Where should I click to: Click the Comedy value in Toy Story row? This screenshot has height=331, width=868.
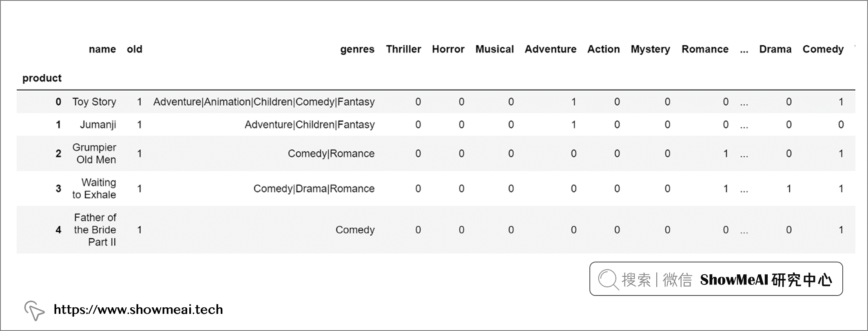841,102
